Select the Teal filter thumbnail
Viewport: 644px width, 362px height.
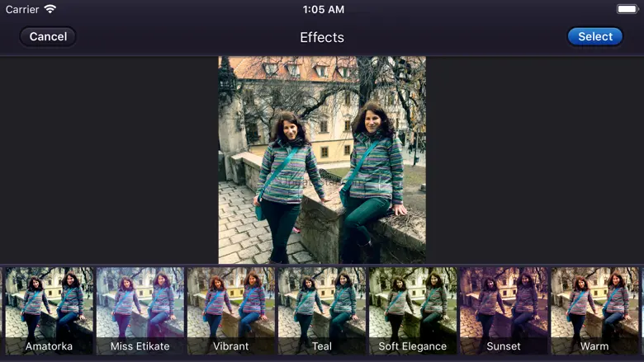pos(322,311)
